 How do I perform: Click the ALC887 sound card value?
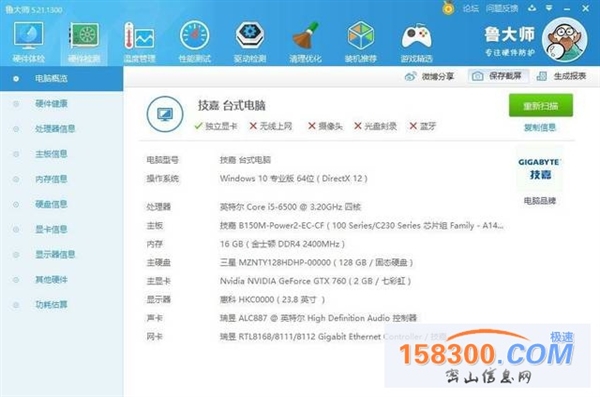(318, 318)
